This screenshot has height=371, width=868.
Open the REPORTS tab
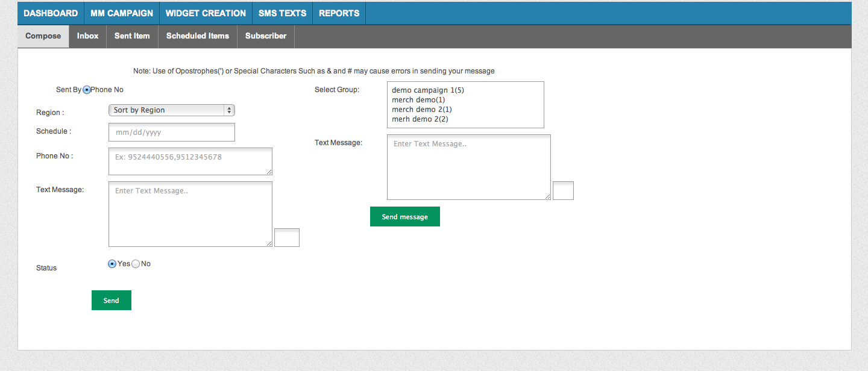click(x=339, y=13)
